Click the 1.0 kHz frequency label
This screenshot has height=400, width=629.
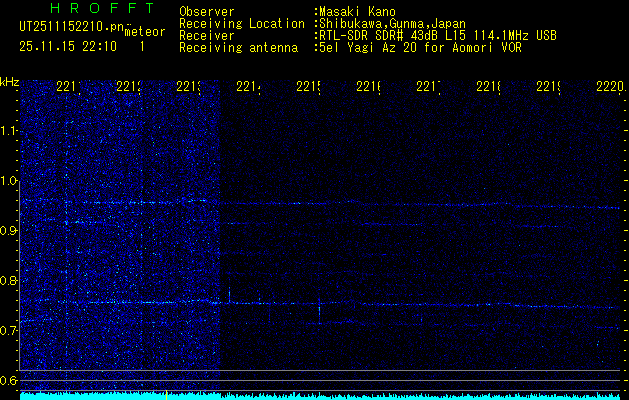tap(9, 181)
